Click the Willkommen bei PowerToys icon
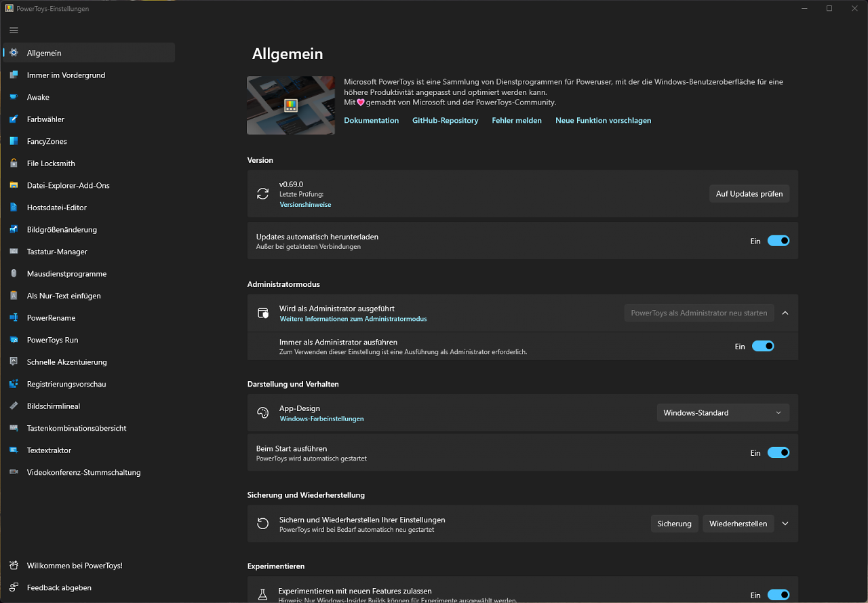Image resolution: width=868 pixels, height=603 pixels. 14,566
